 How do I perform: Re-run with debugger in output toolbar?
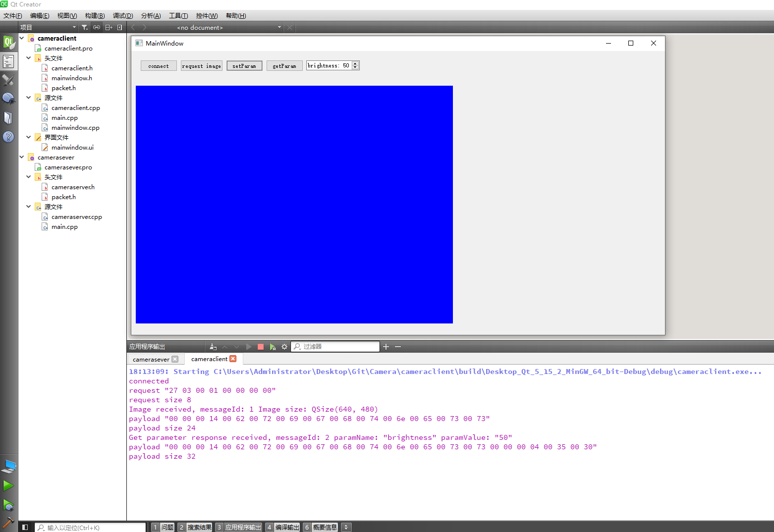[x=273, y=347]
